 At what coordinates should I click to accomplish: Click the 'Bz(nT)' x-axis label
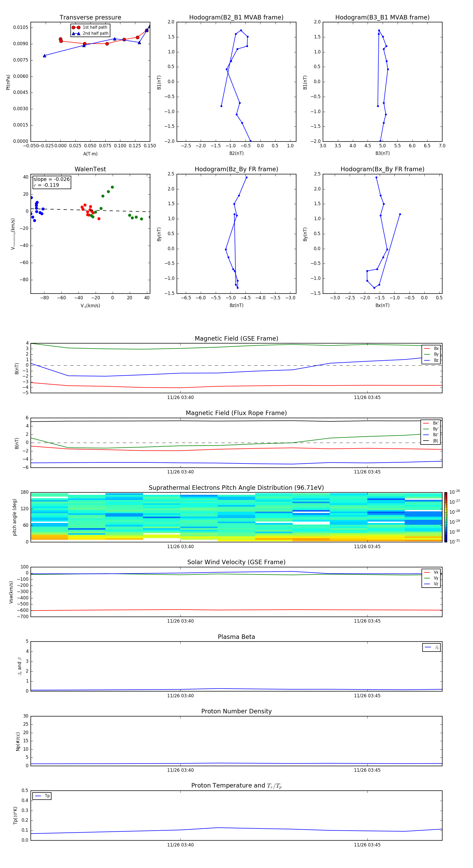(236, 305)
